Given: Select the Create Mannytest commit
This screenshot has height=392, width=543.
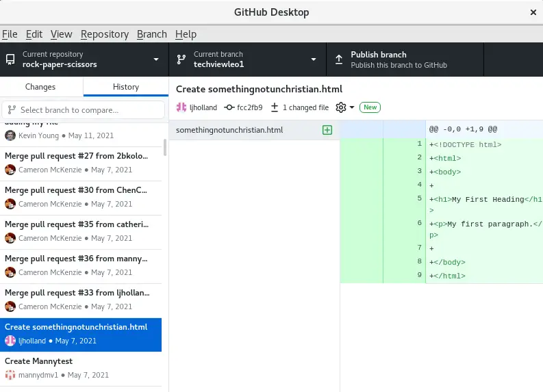Looking at the screenshot, I should [x=81, y=369].
